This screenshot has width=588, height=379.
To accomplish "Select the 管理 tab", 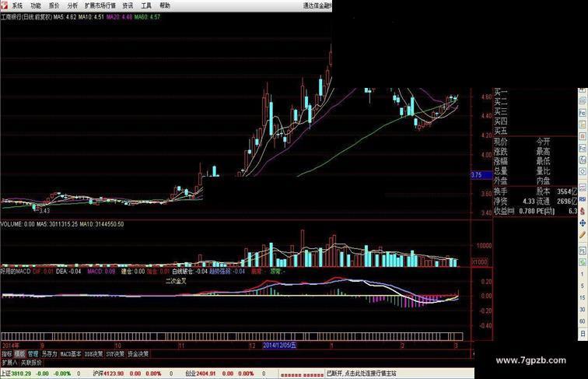I will (33, 354).
